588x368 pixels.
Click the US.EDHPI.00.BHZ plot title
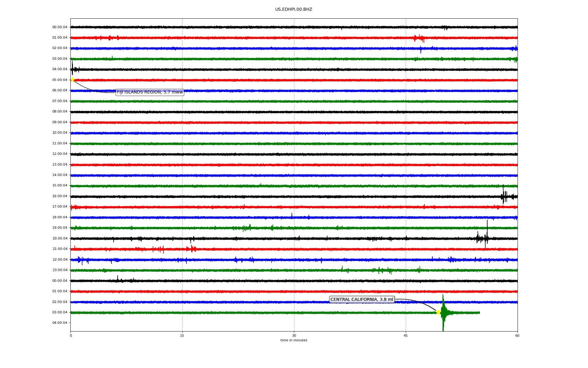tap(294, 10)
